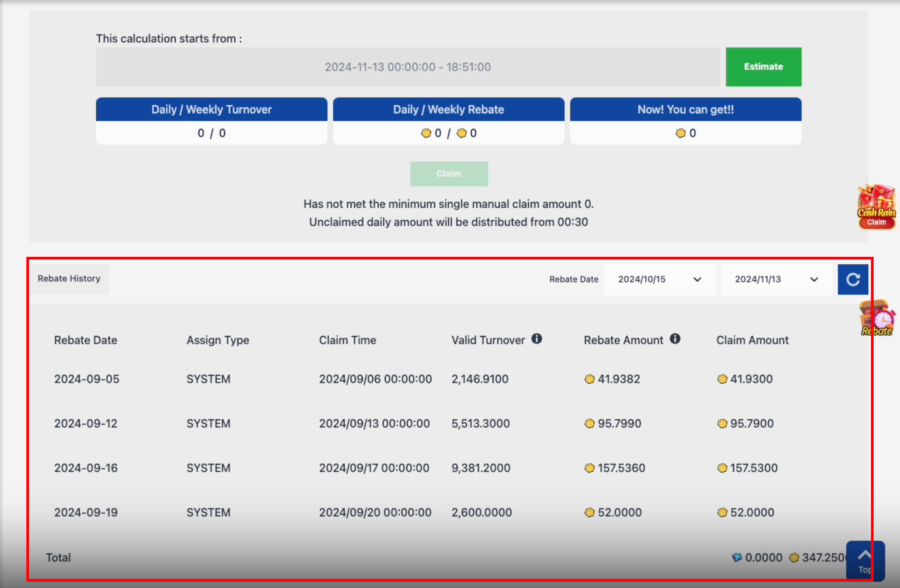Click the Claim Amount column header
900x588 pixels.
click(x=752, y=340)
